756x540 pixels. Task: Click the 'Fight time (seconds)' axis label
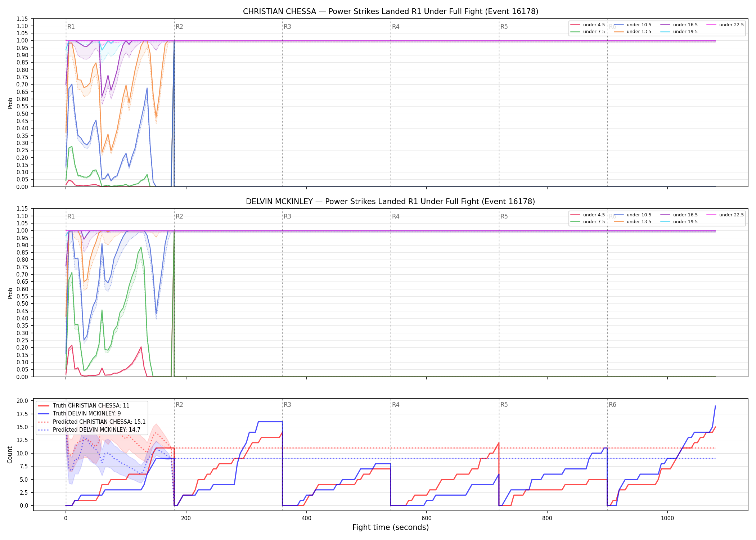[x=391, y=527]
